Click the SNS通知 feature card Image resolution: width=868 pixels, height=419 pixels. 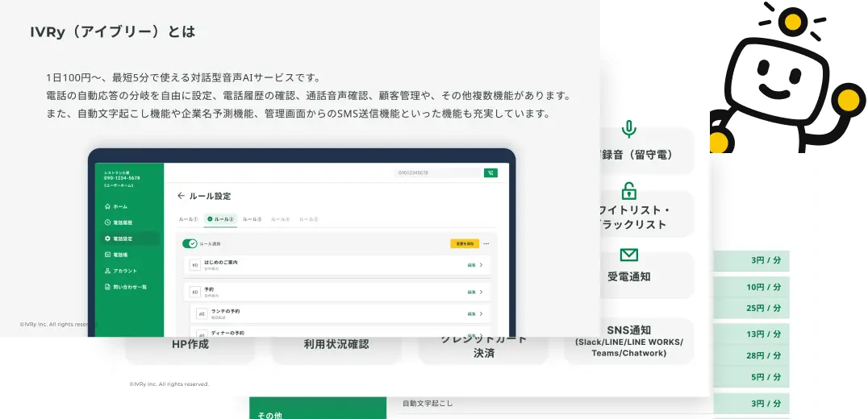pos(629,341)
